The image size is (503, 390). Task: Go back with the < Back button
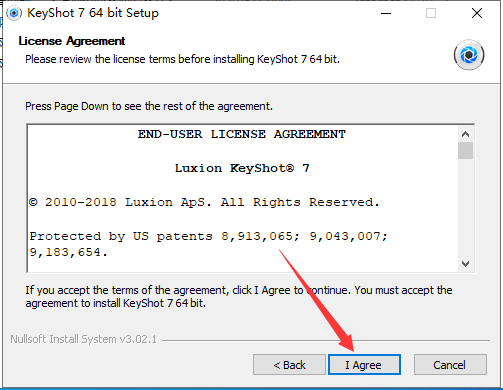289,365
